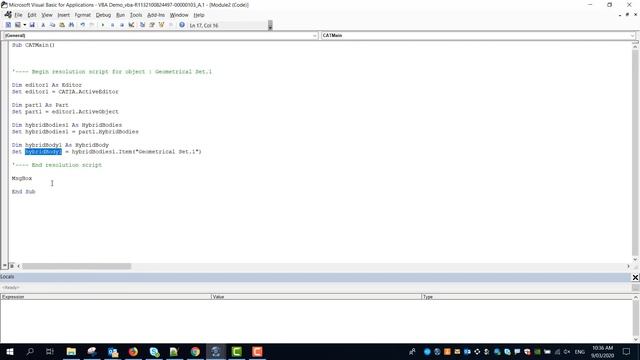Open Outlook from taskbar

pos(113,351)
